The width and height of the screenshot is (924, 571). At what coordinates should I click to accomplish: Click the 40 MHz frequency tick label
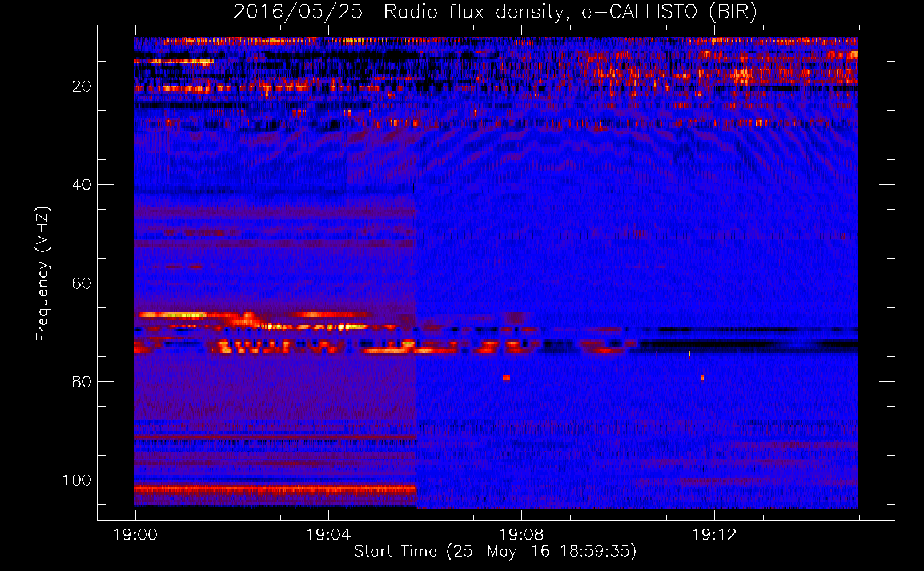82,185
